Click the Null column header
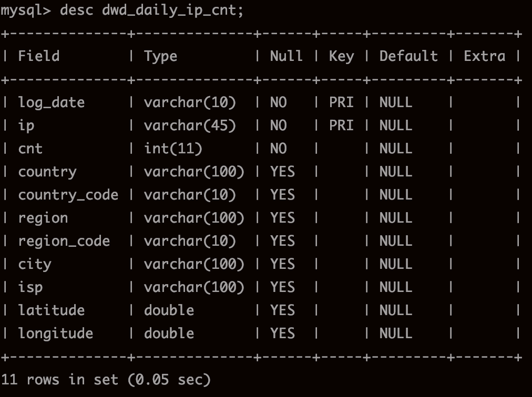The image size is (532, 397). (x=286, y=56)
